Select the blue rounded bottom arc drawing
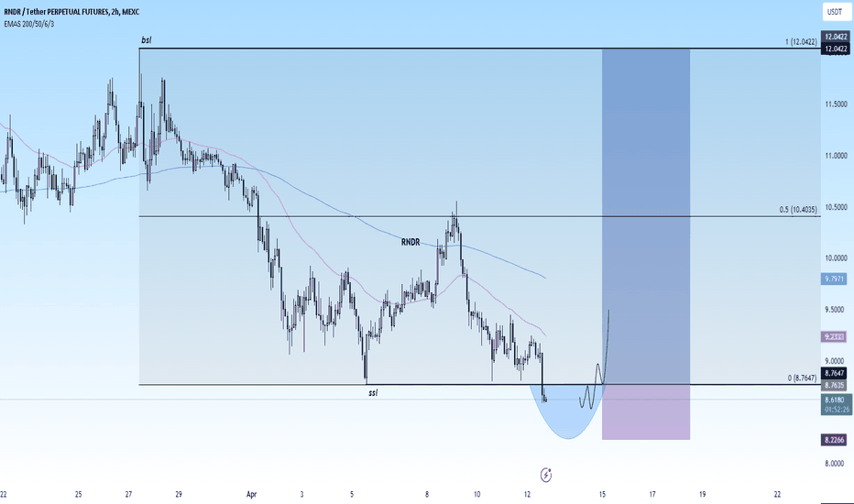The image size is (854, 504). coord(566,412)
